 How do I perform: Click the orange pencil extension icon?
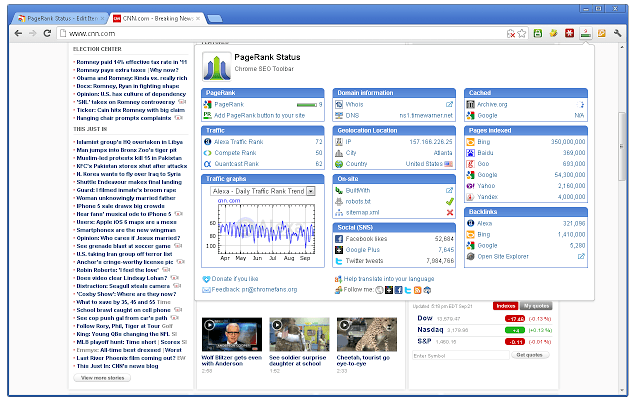(x=602, y=33)
